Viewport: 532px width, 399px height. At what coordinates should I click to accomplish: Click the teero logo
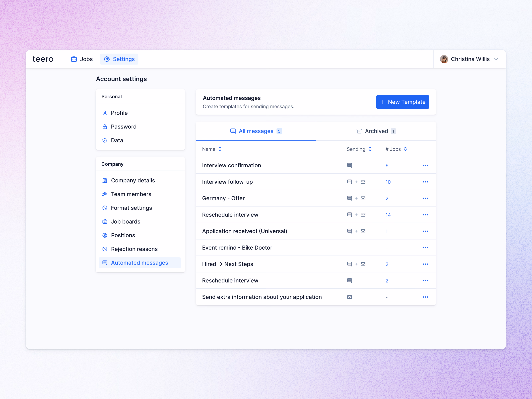(x=43, y=59)
